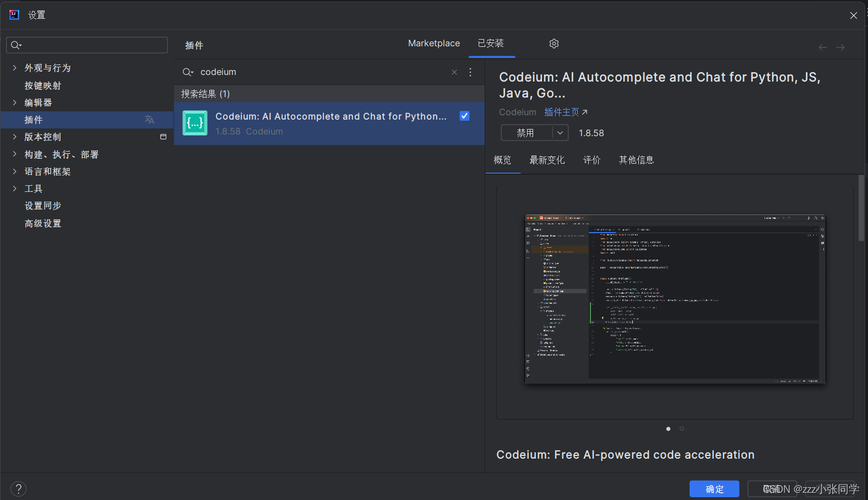868x500 pixels.
Task: Open the 评价 tab
Action: click(592, 160)
